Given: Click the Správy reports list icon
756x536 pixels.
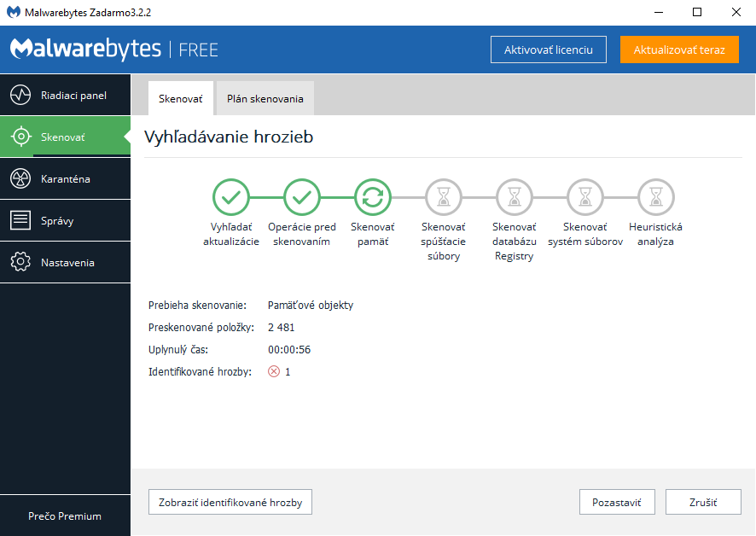Looking at the screenshot, I should coord(20,220).
